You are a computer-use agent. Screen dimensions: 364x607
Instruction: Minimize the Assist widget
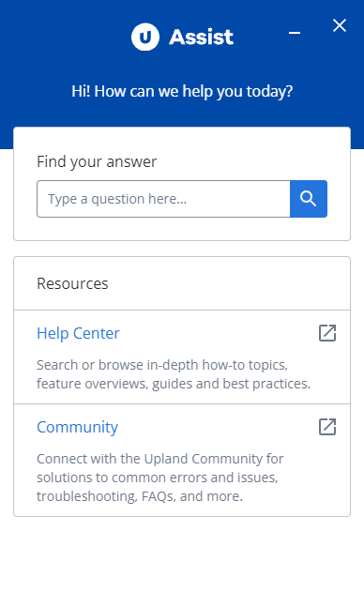295,33
